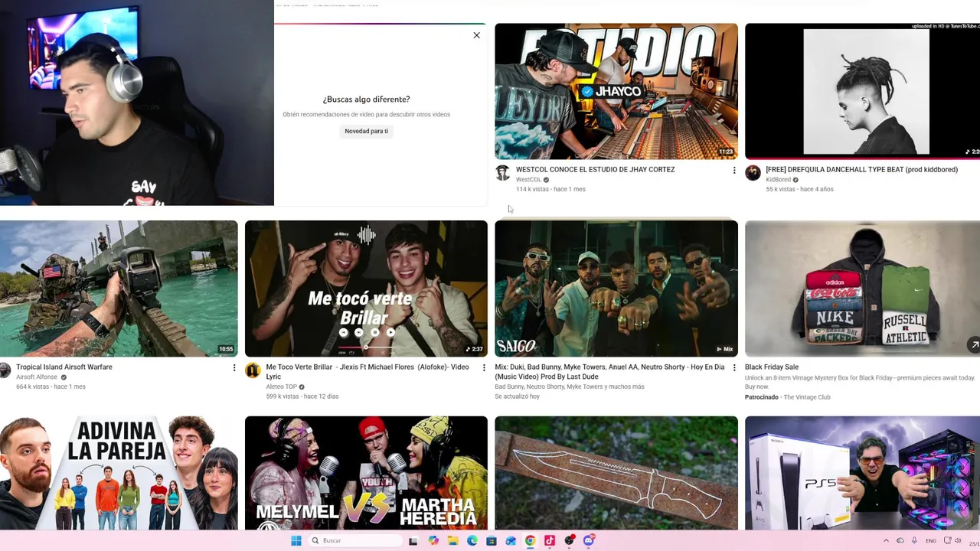
Task: Click the Aleteo TOP channel avatar
Action: [253, 370]
